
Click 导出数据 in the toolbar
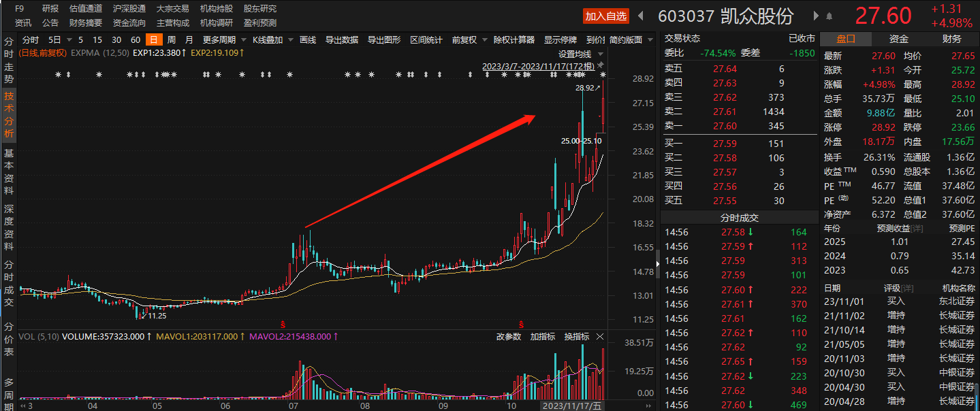point(342,40)
